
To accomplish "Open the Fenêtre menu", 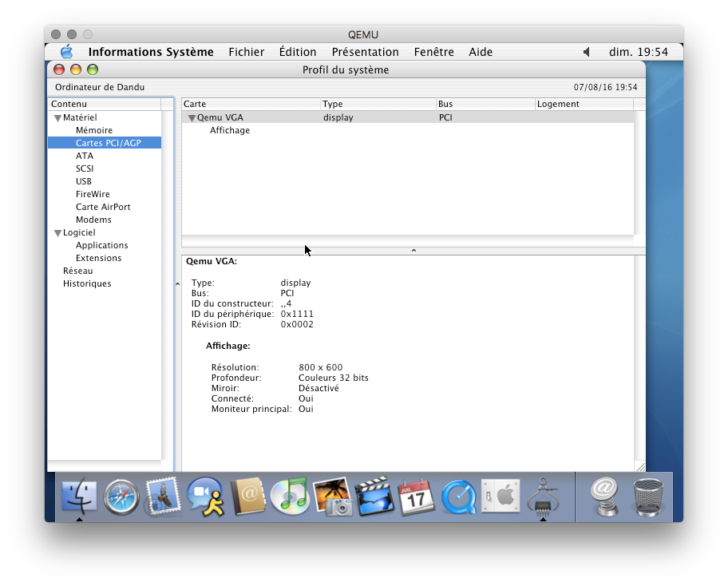I will [x=433, y=52].
